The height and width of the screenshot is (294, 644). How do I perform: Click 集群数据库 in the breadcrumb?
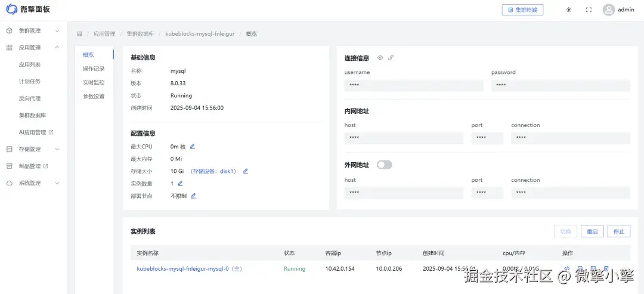click(140, 33)
